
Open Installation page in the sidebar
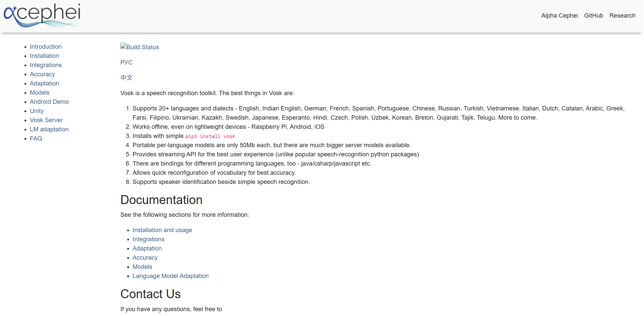tap(44, 56)
